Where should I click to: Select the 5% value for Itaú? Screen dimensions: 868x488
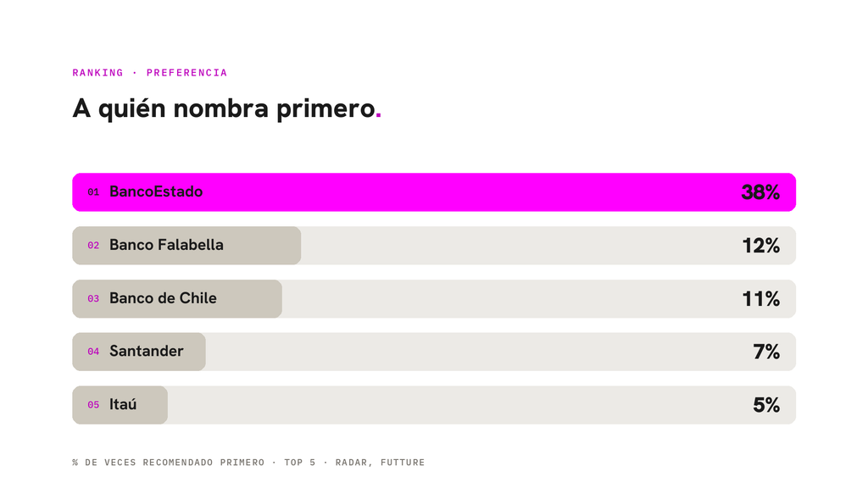[x=766, y=405]
